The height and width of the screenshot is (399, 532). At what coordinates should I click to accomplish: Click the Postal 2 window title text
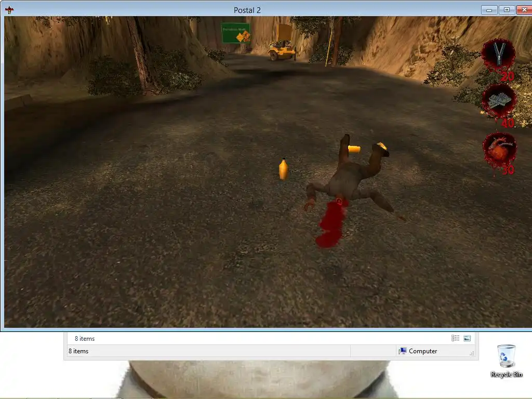[247, 10]
